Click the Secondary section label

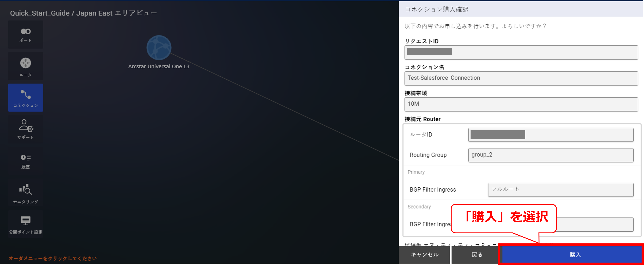click(x=419, y=207)
